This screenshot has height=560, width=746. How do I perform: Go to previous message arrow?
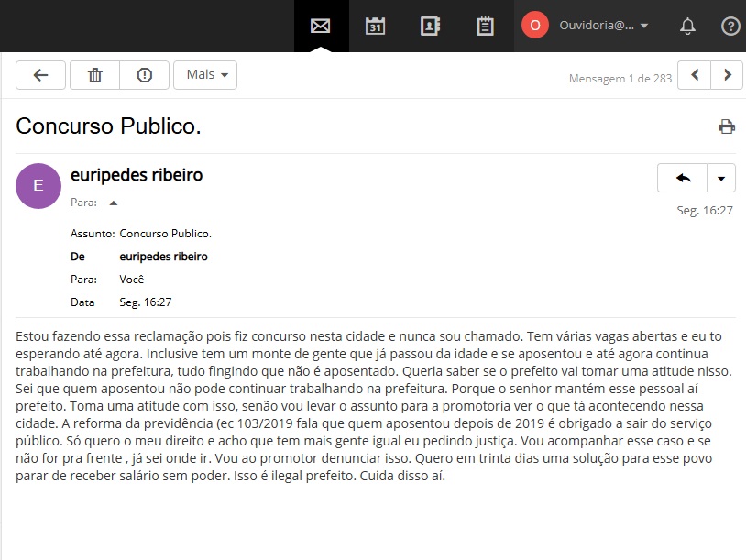(x=695, y=75)
